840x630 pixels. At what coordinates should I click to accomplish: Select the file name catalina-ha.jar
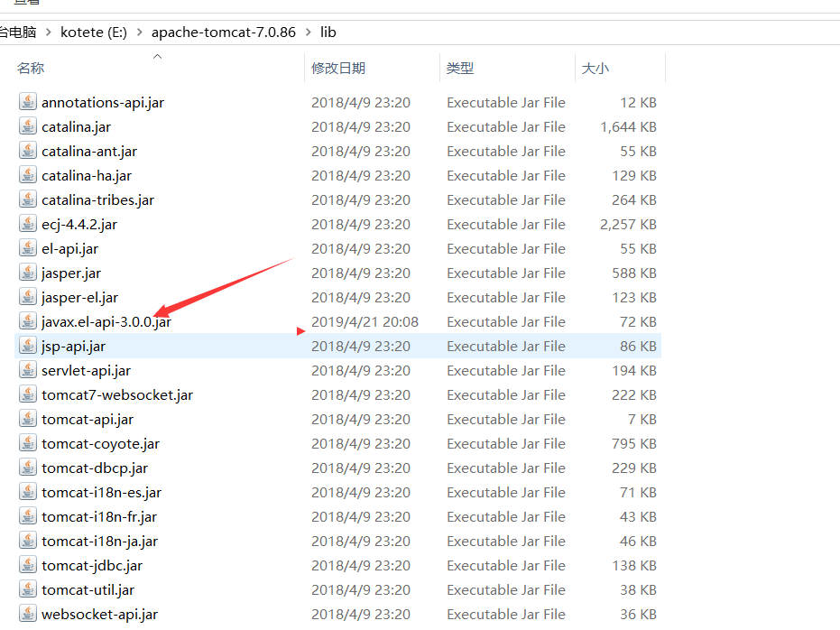point(87,176)
